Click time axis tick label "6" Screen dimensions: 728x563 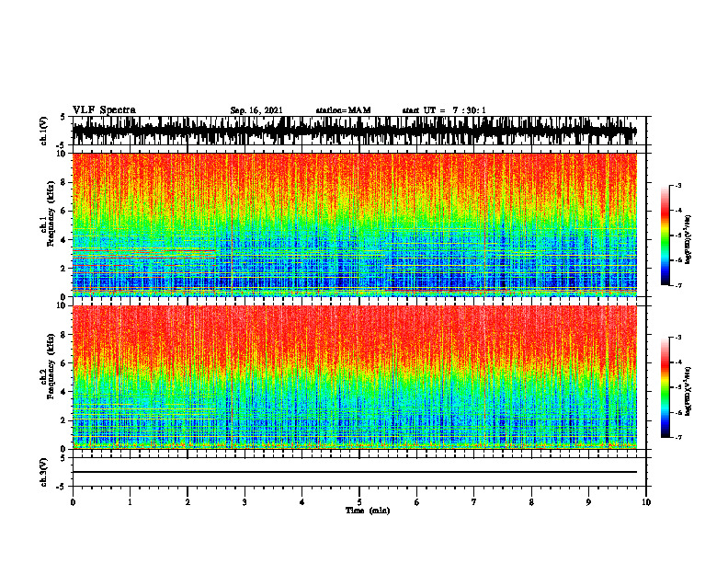[417, 502]
